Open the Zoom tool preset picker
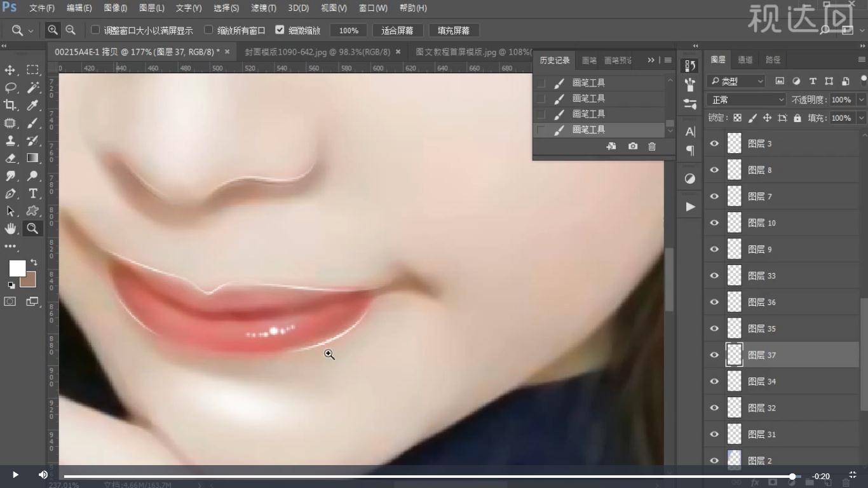868x488 pixels. (x=22, y=30)
